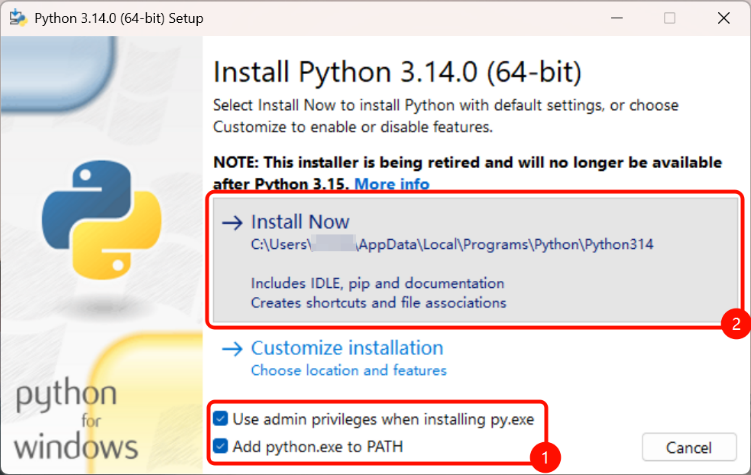Open Customize installation options

[x=347, y=348]
